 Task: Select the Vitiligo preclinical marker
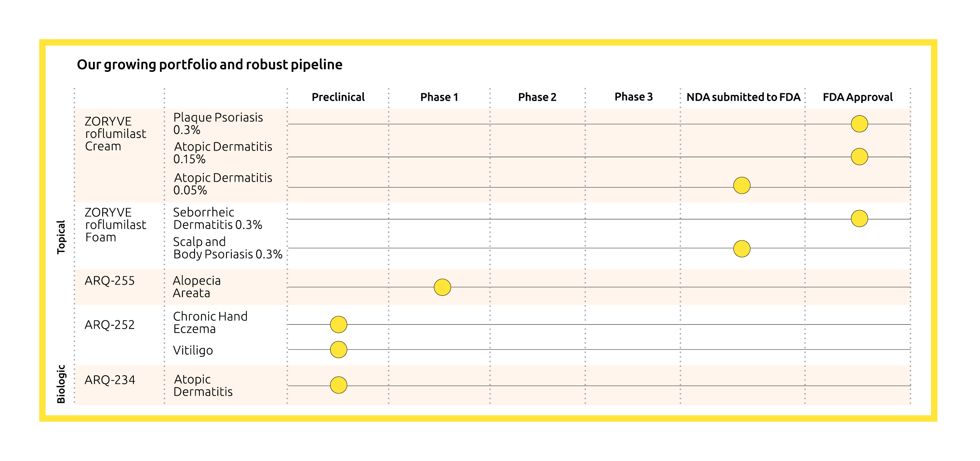tap(338, 350)
